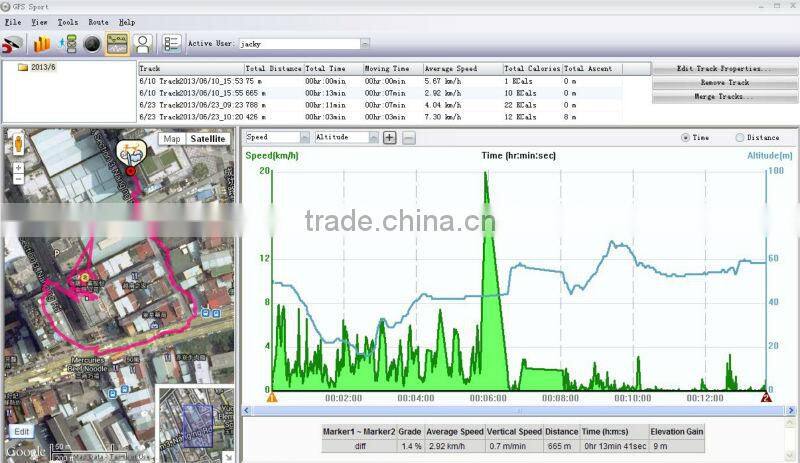
Task: Select the track graph view toolbar icon
Action: point(117,44)
